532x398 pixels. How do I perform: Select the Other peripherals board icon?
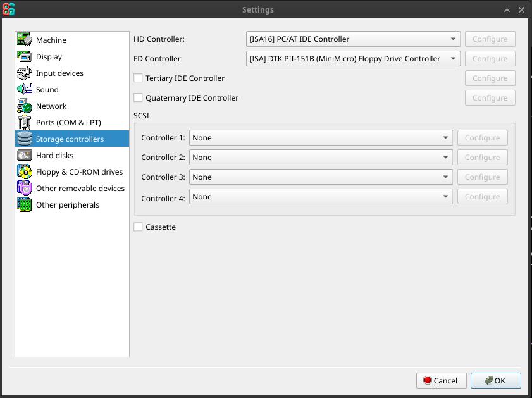point(25,204)
